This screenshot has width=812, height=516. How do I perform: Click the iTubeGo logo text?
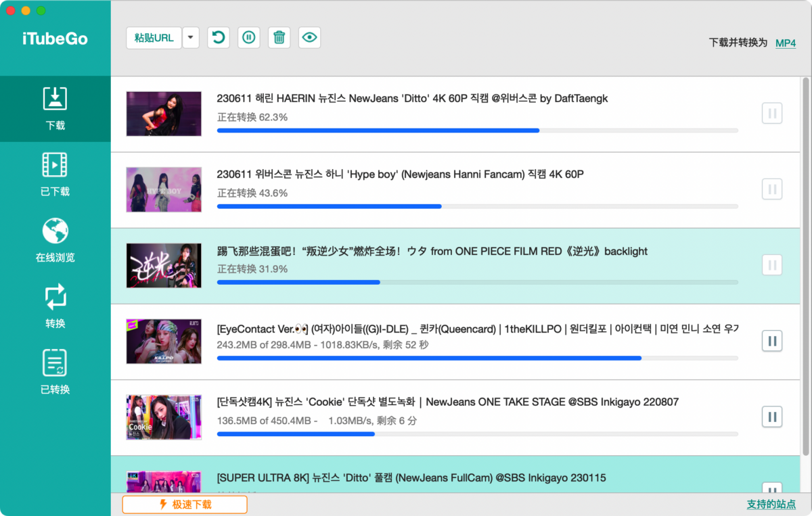coord(55,39)
